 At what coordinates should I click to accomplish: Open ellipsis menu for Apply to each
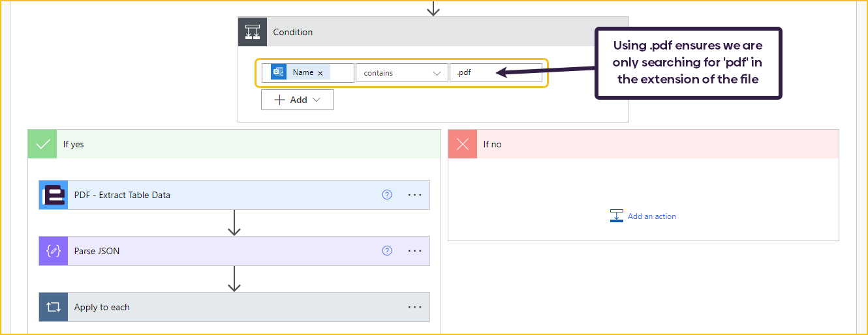(414, 307)
